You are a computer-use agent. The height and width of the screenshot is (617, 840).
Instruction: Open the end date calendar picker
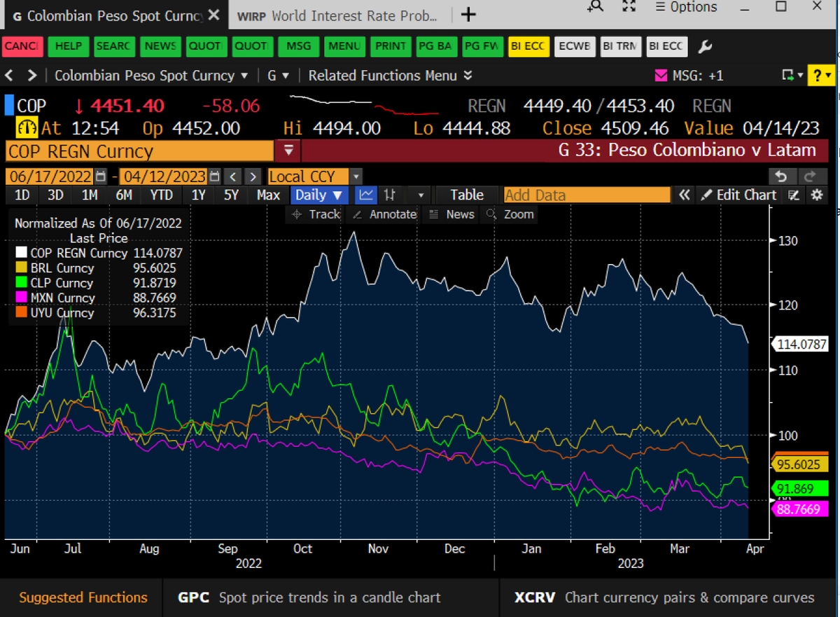(214, 176)
